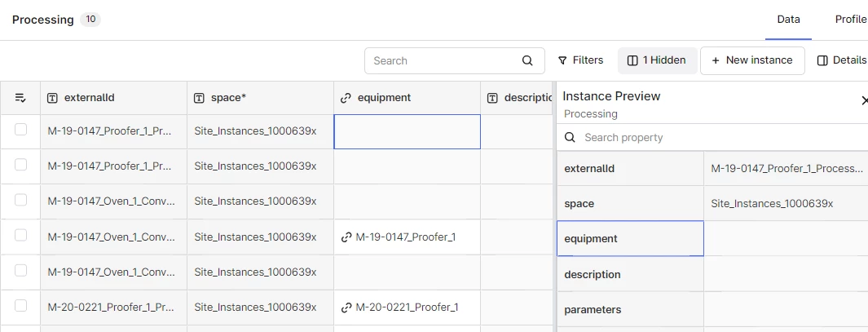The image size is (868, 332).
Task: Focus the Search property field
Action: [717, 137]
